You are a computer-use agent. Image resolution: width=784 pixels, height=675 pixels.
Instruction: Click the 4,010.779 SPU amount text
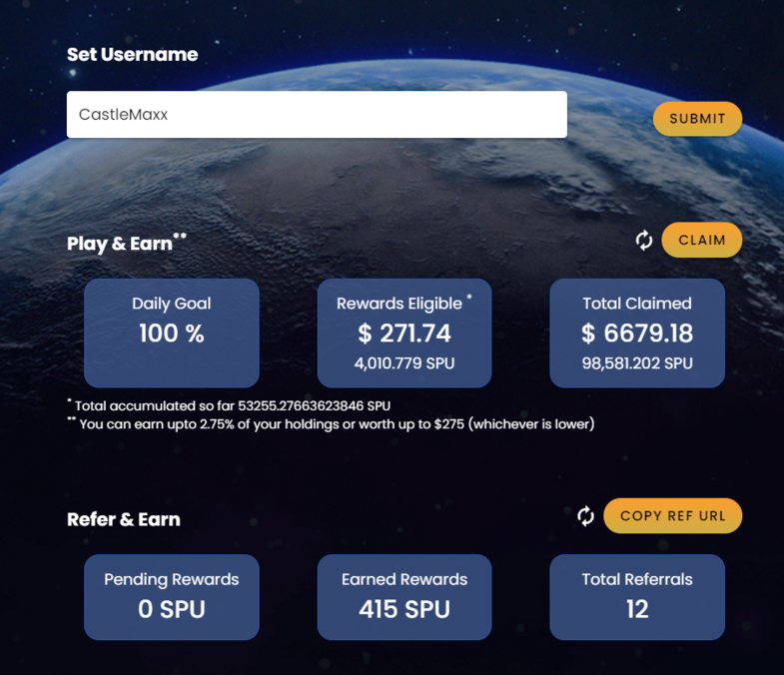point(404,363)
